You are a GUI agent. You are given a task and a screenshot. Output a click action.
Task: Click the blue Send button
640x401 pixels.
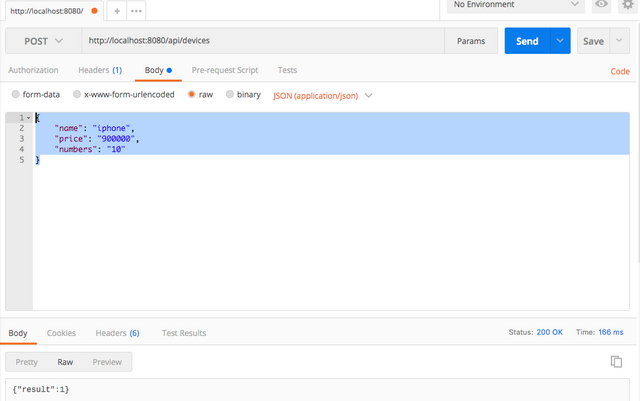(527, 41)
